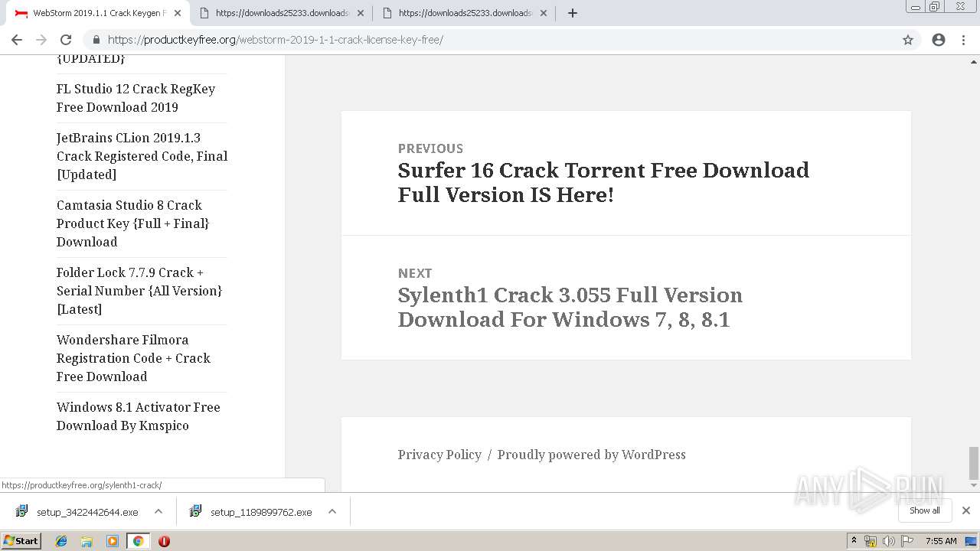The height and width of the screenshot is (551, 980).
Task: Click the 7:55 AM taskbar clock
Action: pos(941,541)
